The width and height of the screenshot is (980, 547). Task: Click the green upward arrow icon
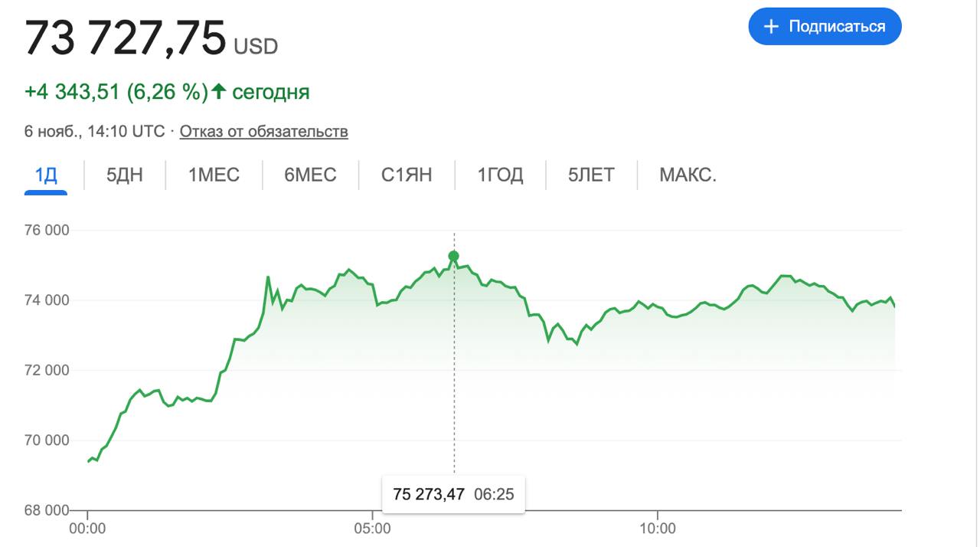click(x=219, y=92)
